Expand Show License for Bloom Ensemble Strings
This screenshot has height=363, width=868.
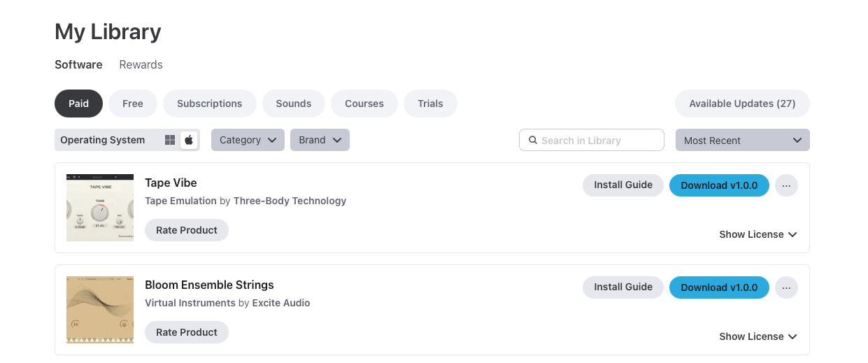point(758,336)
